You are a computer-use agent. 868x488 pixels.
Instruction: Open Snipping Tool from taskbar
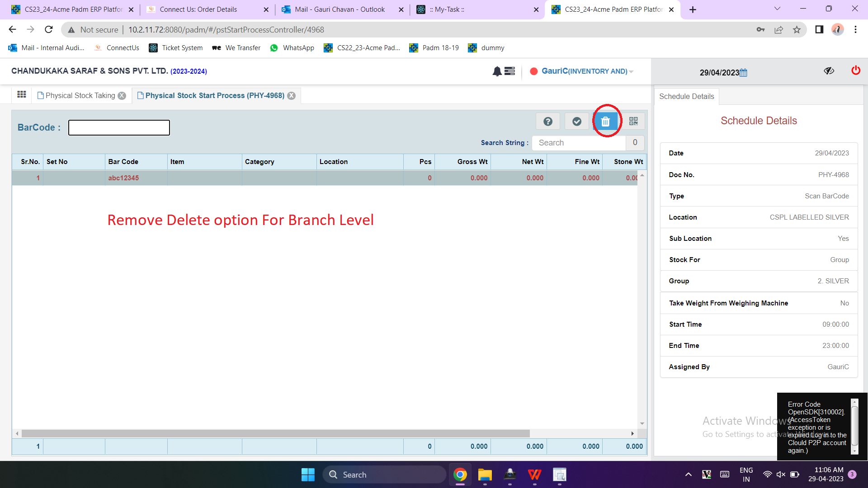[560, 475]
